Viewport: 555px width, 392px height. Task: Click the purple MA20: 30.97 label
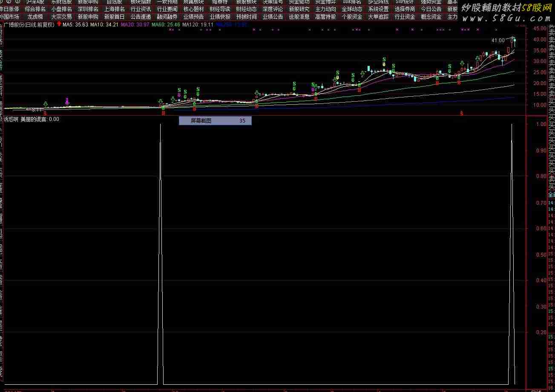[135, 25]
